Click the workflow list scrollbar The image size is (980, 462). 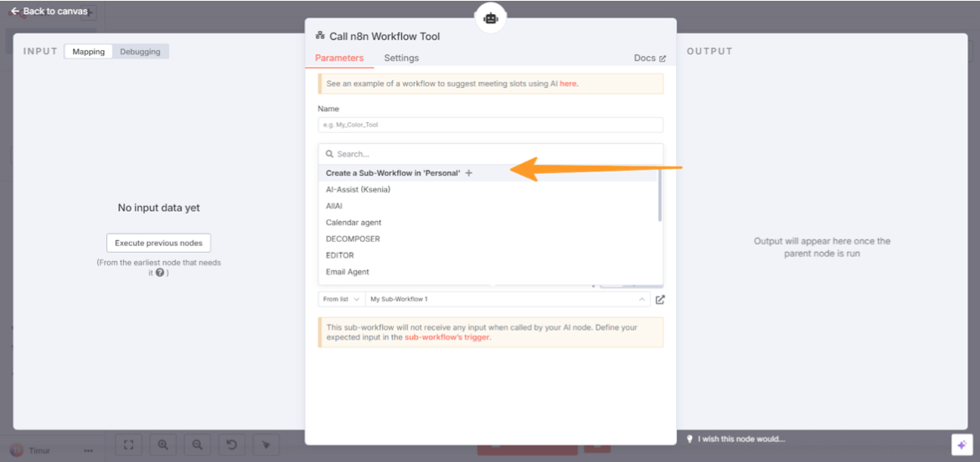click(x=659, y=195)
